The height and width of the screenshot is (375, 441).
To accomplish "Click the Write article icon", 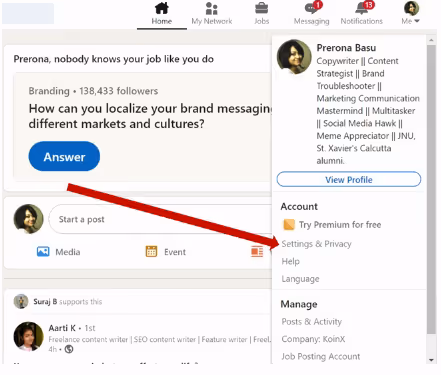I will point(257,251).
